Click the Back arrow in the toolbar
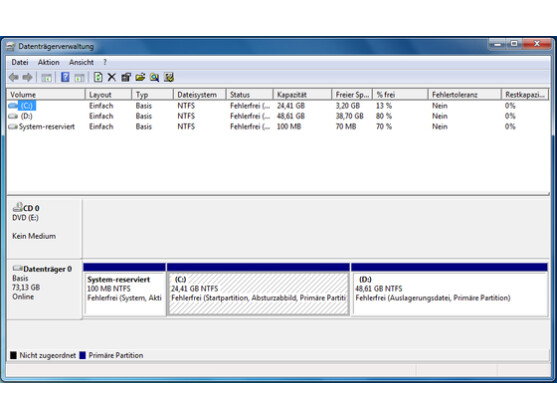The height and width of the screenshot is (418, 557). (14, 77)
